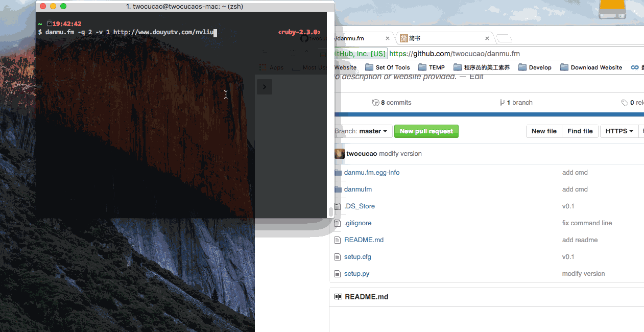The image size is (644, 332).
Task: Click the README book icon
Action: [338, 297]
